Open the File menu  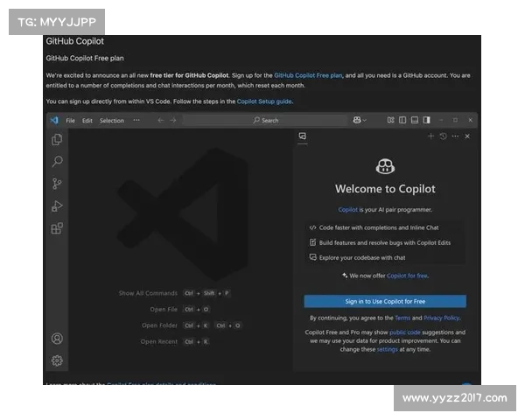pyautogui.click(x=71, y=120)
